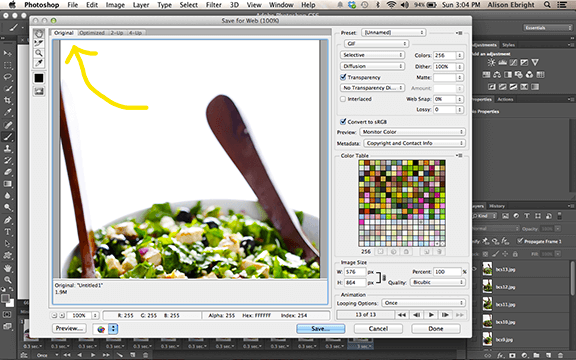Select the Eyedropper tool in Save for Web
Image resolution: width=576 pixels, height=360 pixels.
point(39,63)
